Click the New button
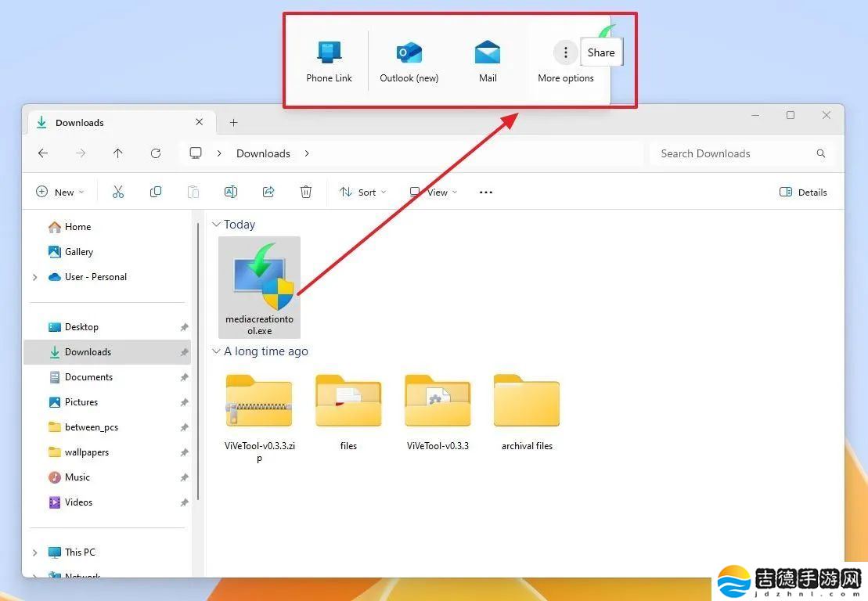 point(59,192)
